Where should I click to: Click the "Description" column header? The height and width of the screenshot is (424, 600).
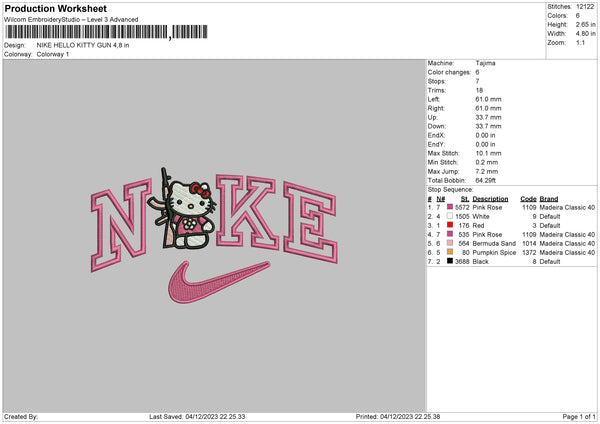point(490,199)
